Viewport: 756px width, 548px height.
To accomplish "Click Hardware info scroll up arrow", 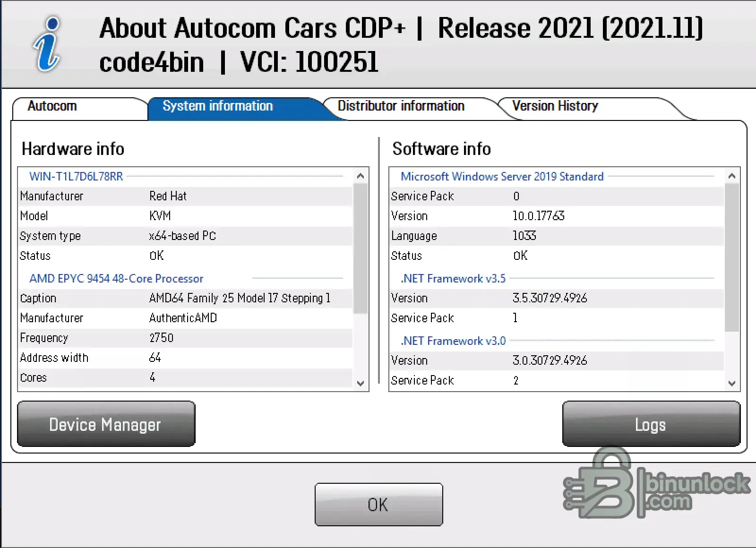I will (361, 176).
